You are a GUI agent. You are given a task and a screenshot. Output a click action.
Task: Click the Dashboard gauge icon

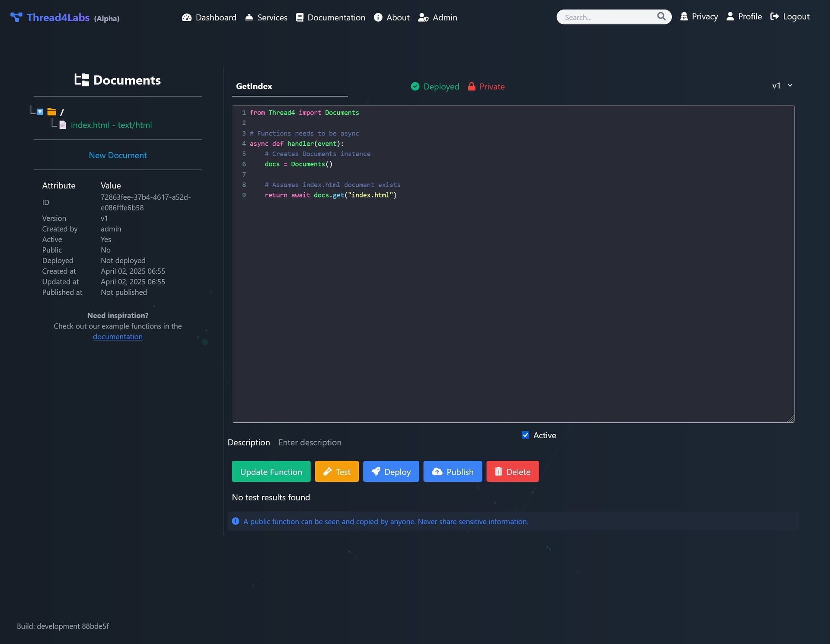point(187,17)
